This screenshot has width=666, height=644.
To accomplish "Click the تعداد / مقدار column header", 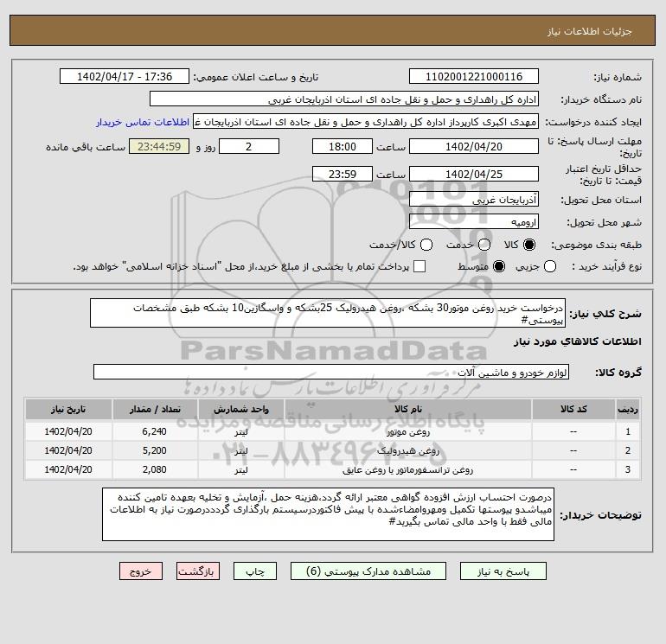I will tap(155, 409).
